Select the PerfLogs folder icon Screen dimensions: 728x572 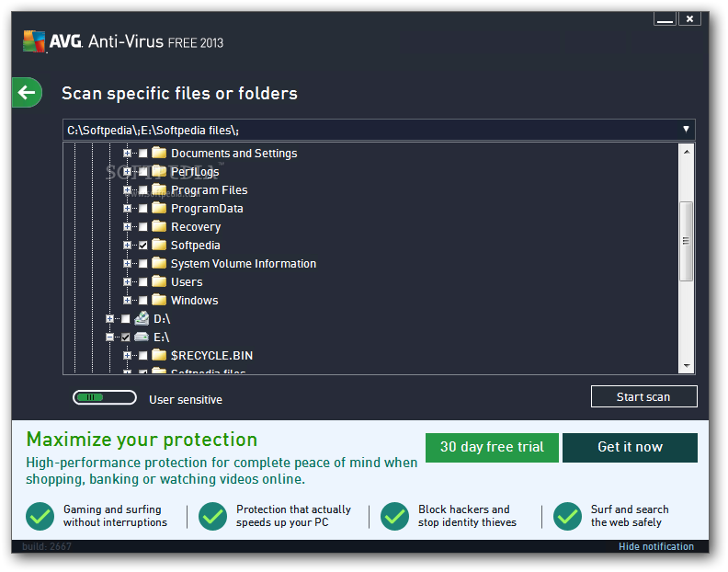159,171
